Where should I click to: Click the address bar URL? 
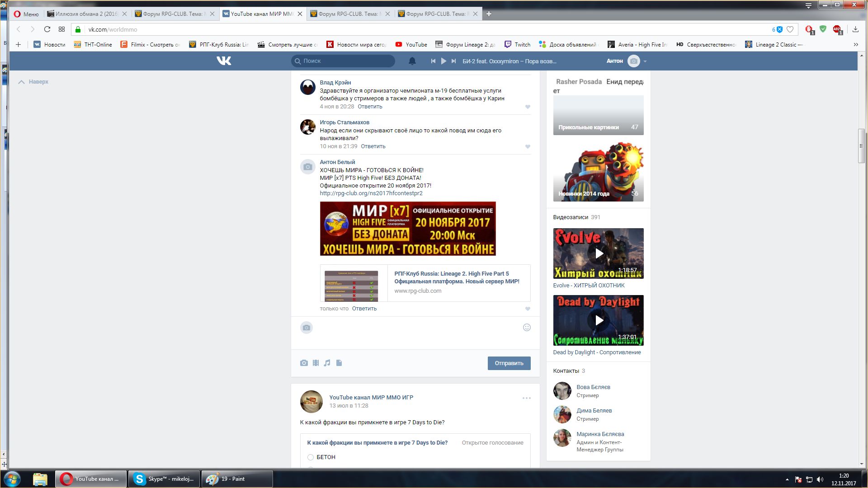(x=113, y=29)
